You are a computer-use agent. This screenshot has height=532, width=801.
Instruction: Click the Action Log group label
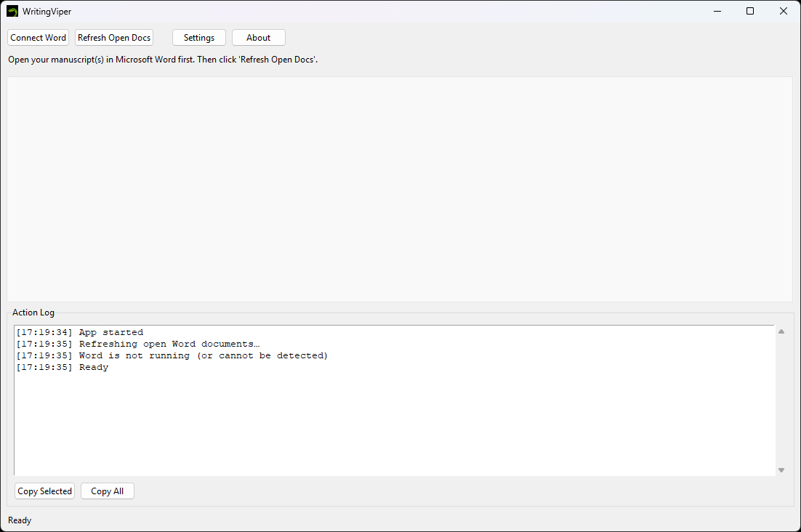click(33, 312)
